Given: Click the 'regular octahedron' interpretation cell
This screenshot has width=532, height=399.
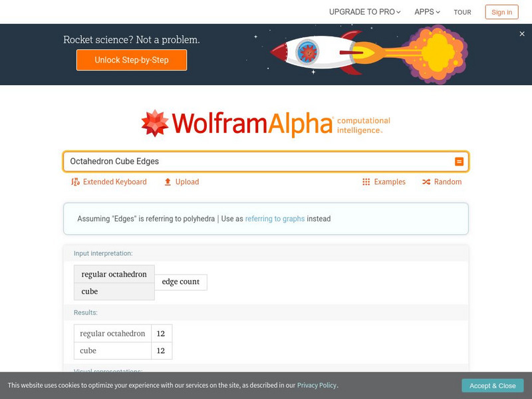Looking at the screenshot, I should coord(114,274).
